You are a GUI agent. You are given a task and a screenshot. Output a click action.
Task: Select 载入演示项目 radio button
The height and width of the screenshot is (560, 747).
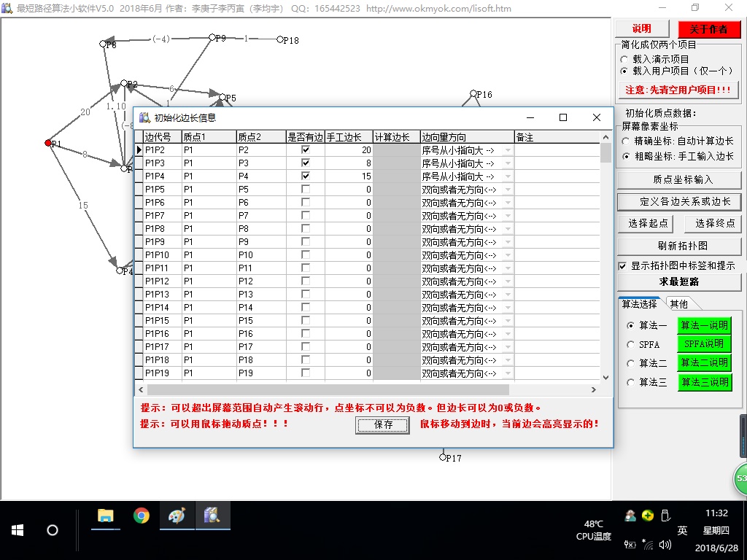pos(624,60)
